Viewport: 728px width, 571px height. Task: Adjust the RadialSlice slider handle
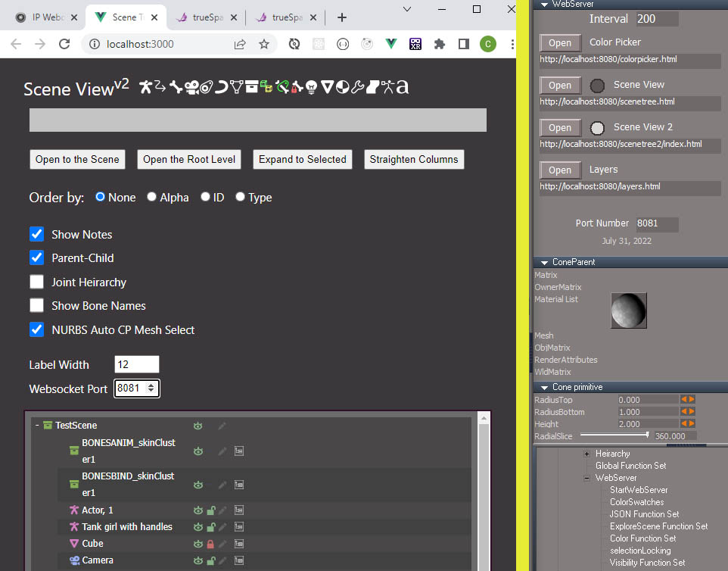coord(647,435)
